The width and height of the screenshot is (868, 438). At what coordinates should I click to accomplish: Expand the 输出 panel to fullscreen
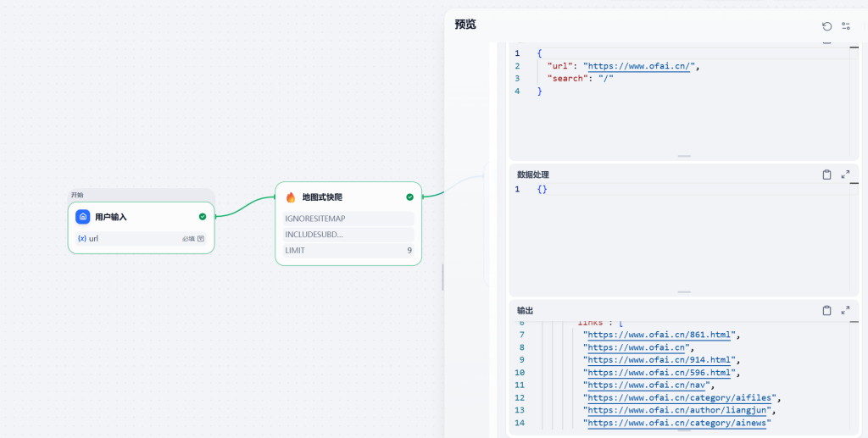[x=845, y=311]
